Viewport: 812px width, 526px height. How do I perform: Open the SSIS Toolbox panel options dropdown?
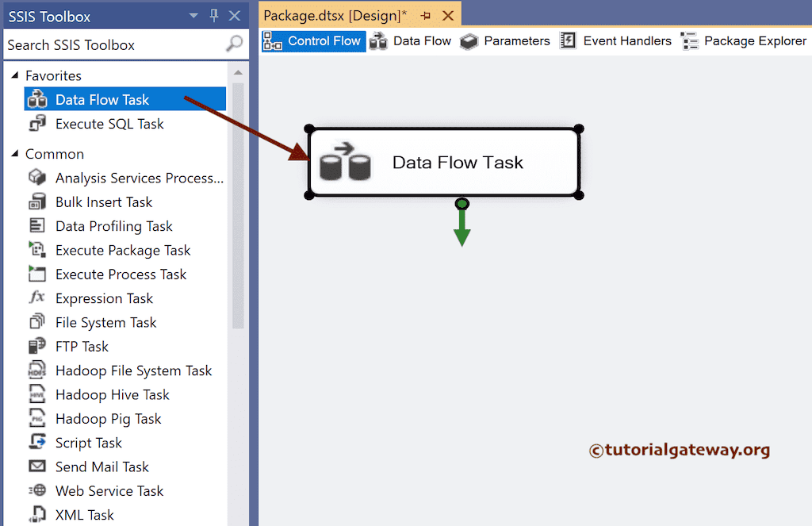[192, 15]
